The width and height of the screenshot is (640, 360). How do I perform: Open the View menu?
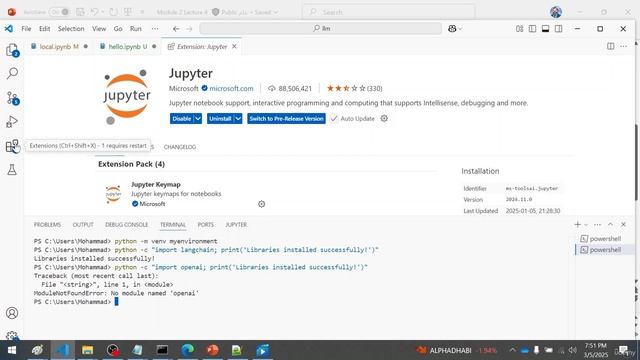[x=99, y=29]
